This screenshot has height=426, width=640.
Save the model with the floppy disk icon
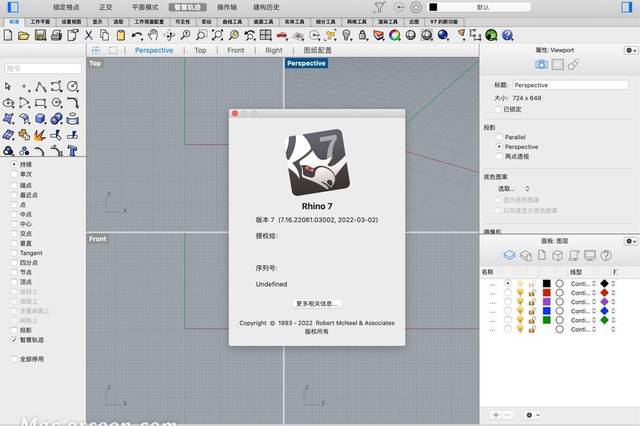(x=40, y=36)
